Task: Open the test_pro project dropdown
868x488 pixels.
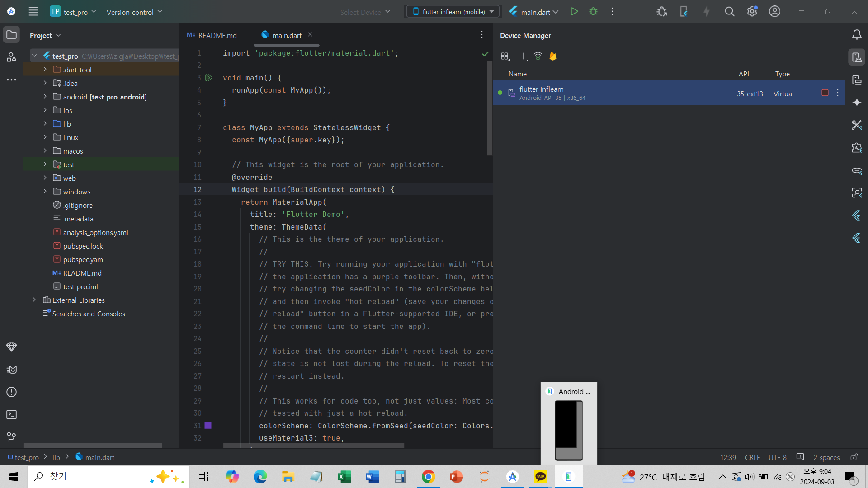Action: click(73, 12)
